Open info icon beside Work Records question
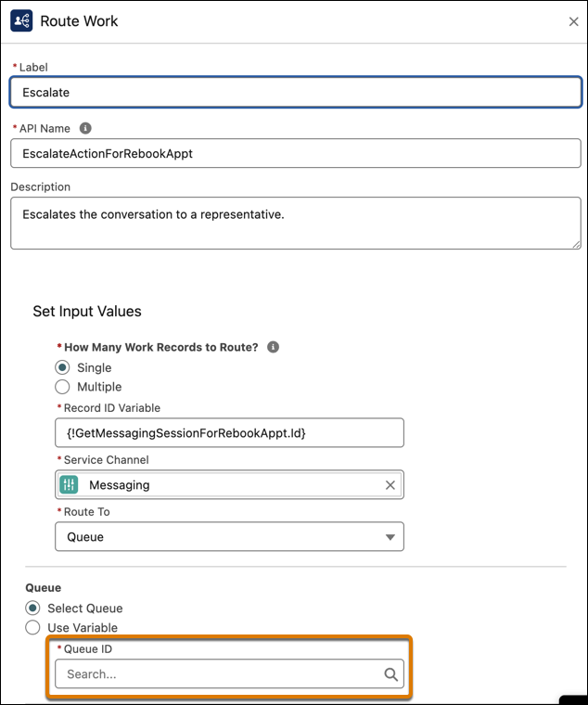This screenshot has width=588, height=705. [x=273, y=347]
